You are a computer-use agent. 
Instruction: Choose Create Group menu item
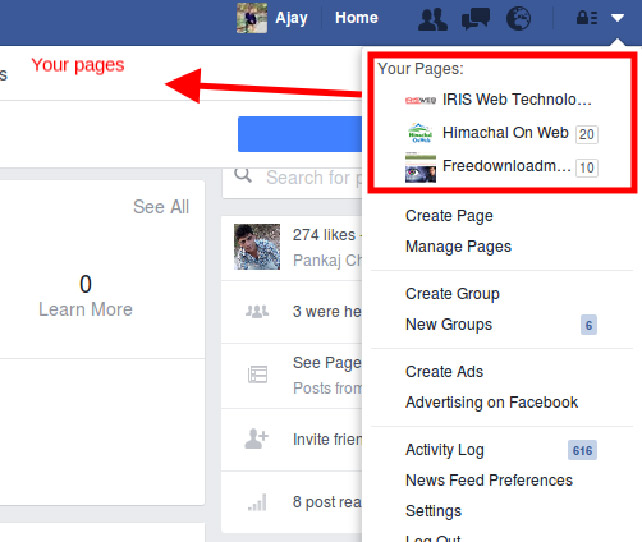(x=452, y=294)
